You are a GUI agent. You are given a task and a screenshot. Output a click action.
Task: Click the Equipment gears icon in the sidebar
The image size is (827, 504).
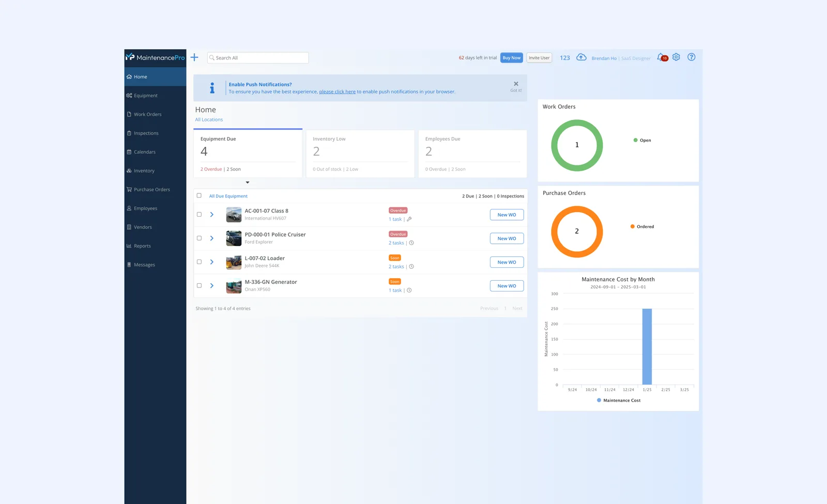(129, 95)
